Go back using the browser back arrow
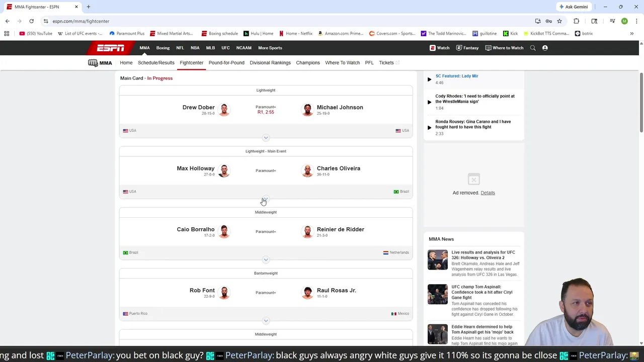The height and width of the screenshot is (362, 644). coord(7,21)
